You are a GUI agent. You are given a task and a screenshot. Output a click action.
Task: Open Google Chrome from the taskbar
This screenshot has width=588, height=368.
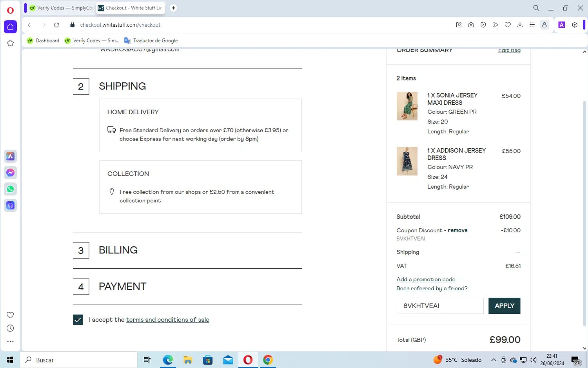click(268, 360)
